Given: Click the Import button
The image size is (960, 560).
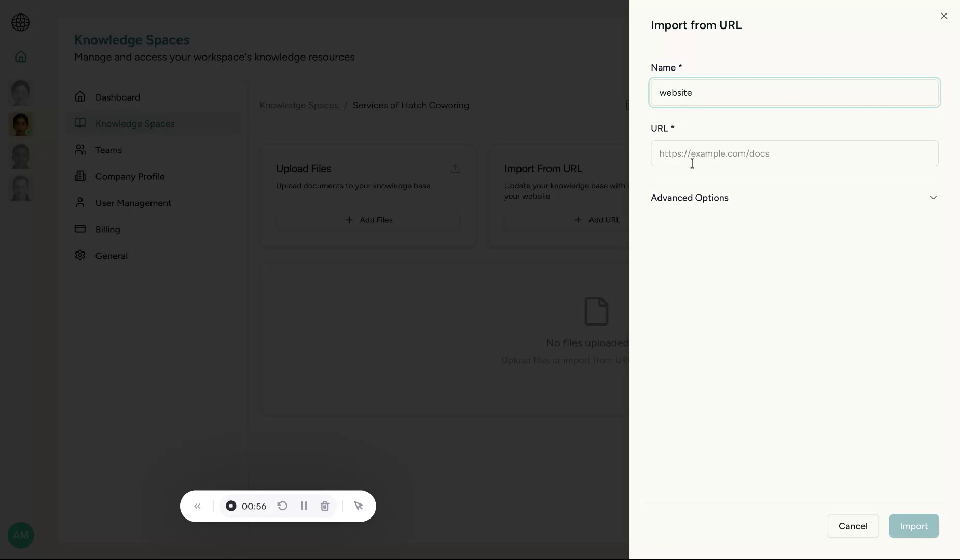Looking at the screenshot, I should 914,526.
